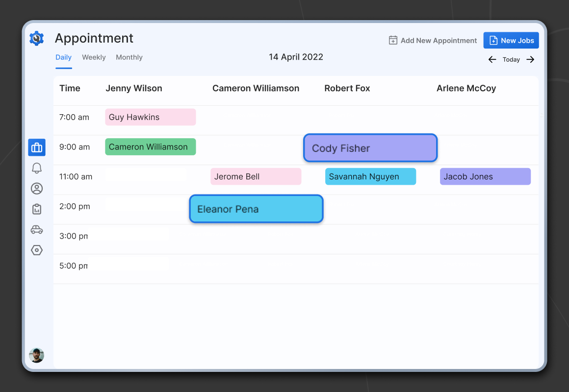This screenshot has height=392, width=569.
Task: Click the user avatar photo
Action: point(37,355)
